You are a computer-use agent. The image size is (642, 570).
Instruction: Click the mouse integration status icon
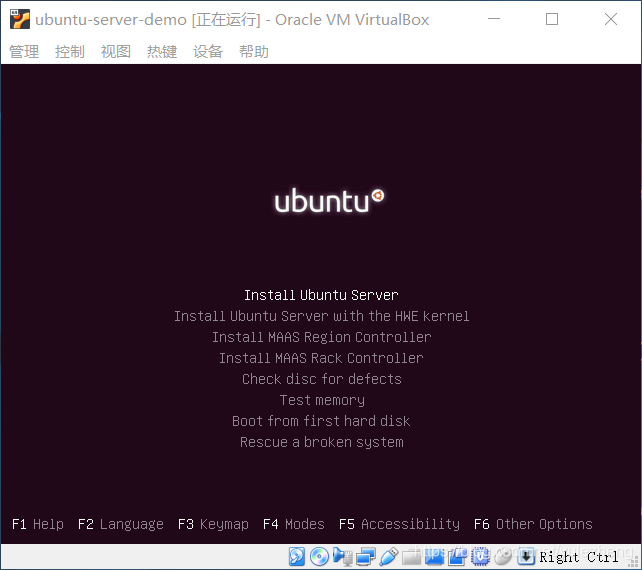[503, 556]
